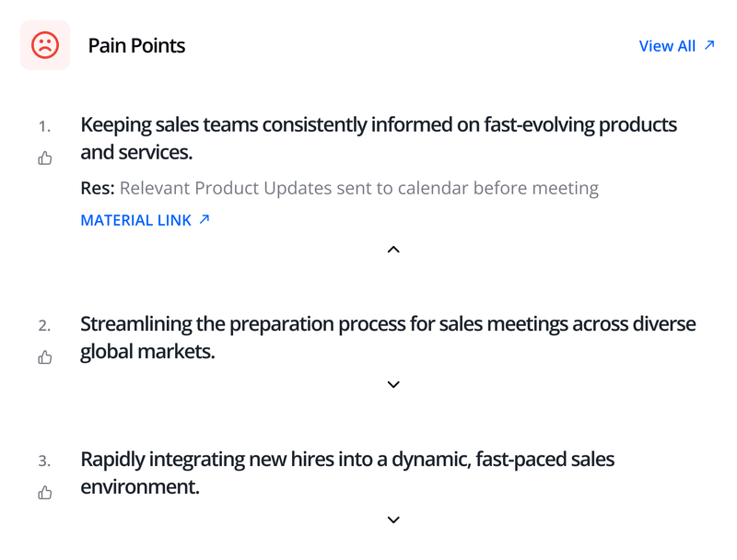Click the Pain Points heading
737x560 pixels.
[136, 46]
